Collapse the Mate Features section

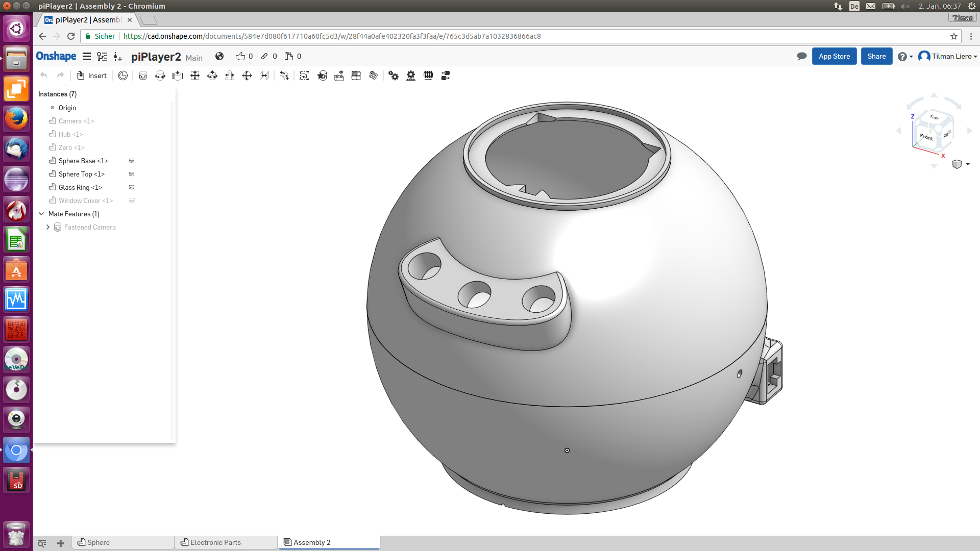pyautogui.click(x=42, y=214)
